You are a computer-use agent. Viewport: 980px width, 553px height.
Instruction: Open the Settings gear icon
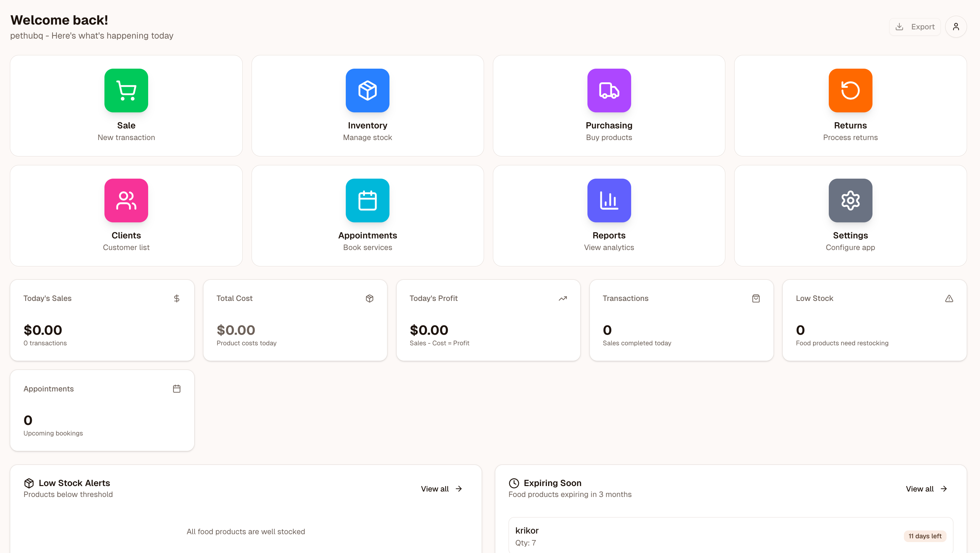[x=850, y=200]
